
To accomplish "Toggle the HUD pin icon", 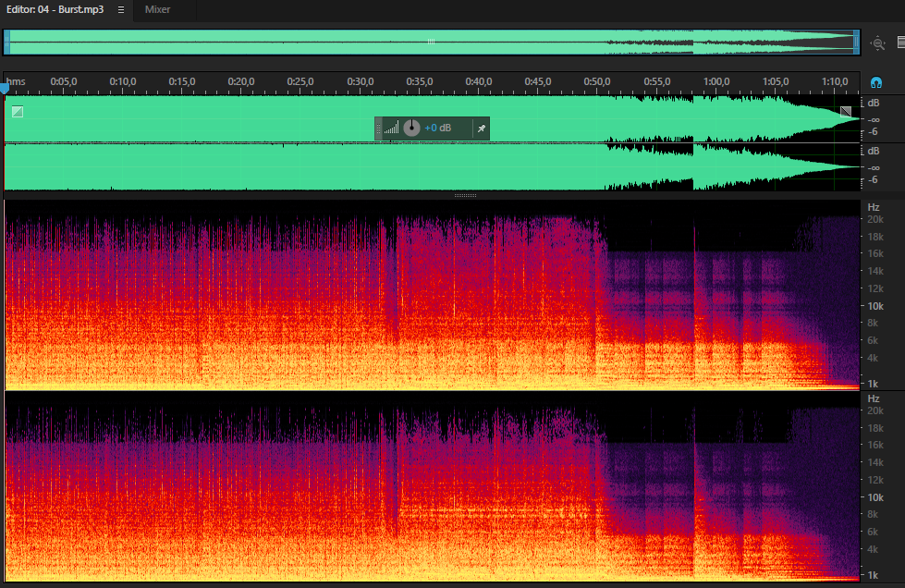I will (x=482, y=129).
